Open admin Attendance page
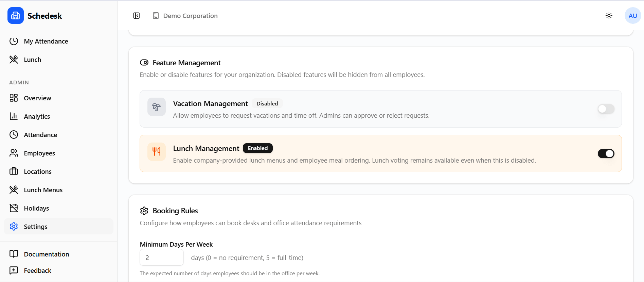Image resolution: width=644 pixels, height=282 pixels. [x=58, y=135]
